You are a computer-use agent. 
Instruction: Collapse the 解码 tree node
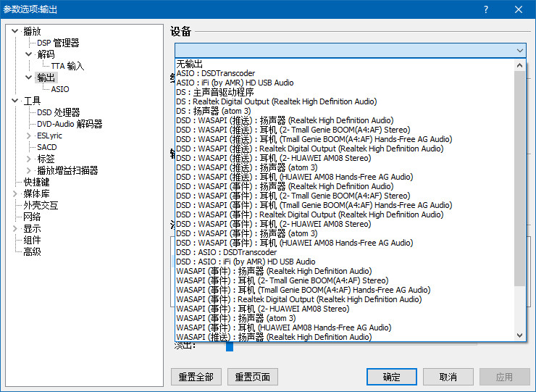click(x=29, y=54)
